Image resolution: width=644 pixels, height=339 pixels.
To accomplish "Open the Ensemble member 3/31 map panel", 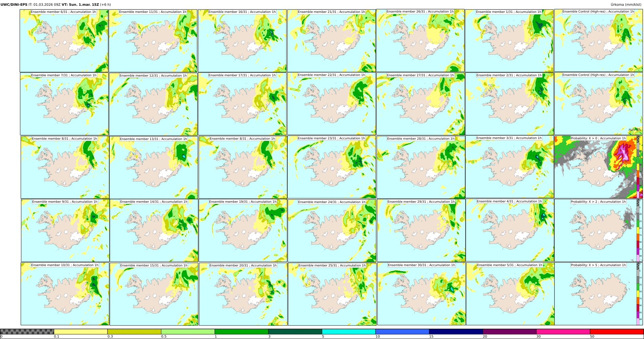I will coord(510,167).
